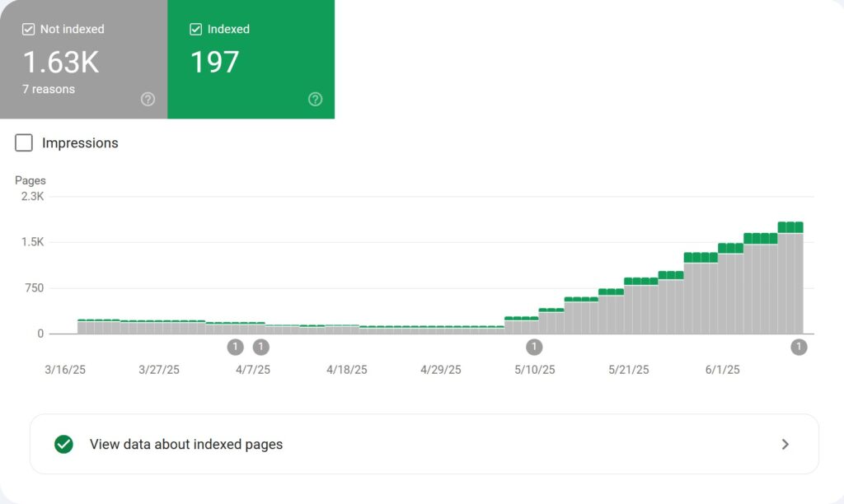Viewport: 844px width, 504px height.
Task: Open "View data about indexed pages"
Action: (185, 444)
